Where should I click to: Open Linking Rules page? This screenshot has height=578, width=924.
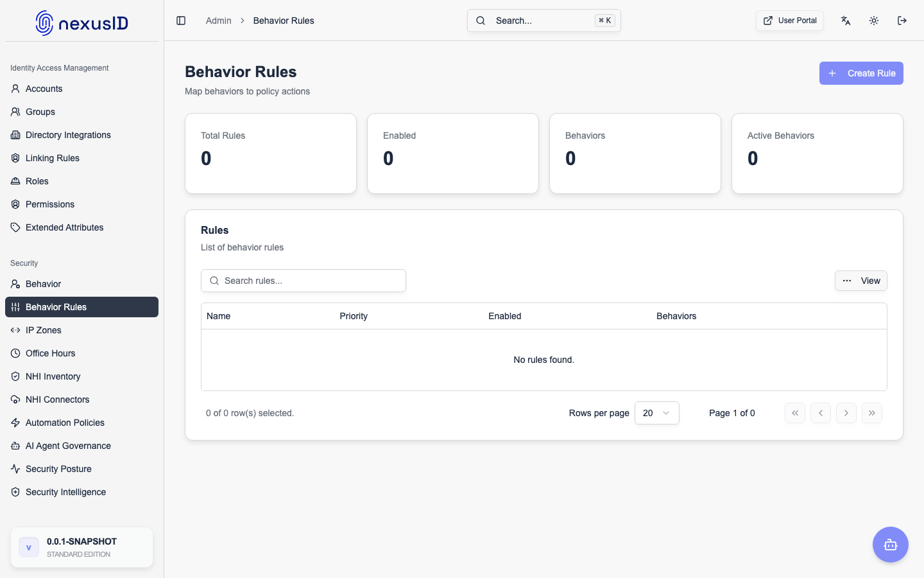pos(81,158)
